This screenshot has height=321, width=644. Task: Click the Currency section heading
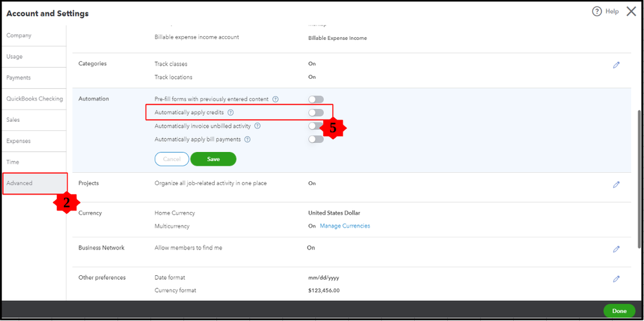click(90, 213)
